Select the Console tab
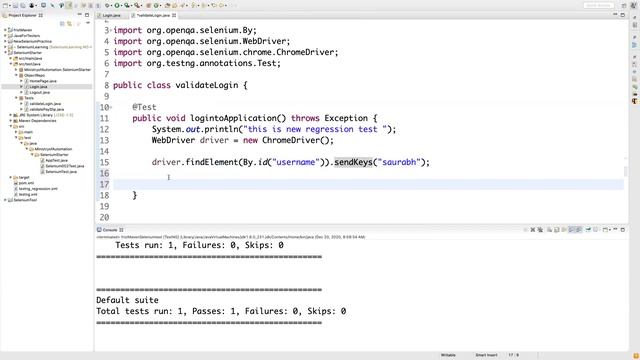Image resolution: width=640 pixels, height=360 pixels. coord(110,230)
